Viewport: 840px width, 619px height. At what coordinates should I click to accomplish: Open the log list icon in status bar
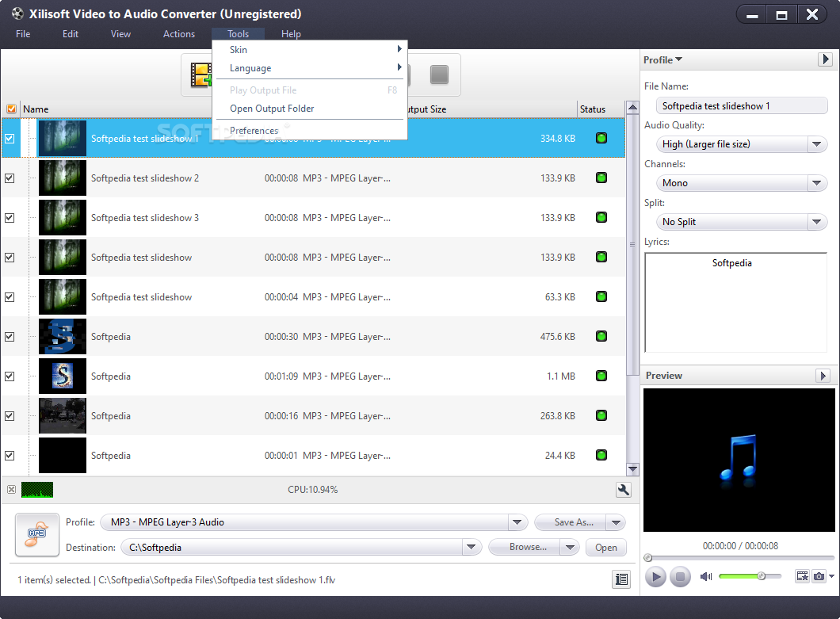621,579
